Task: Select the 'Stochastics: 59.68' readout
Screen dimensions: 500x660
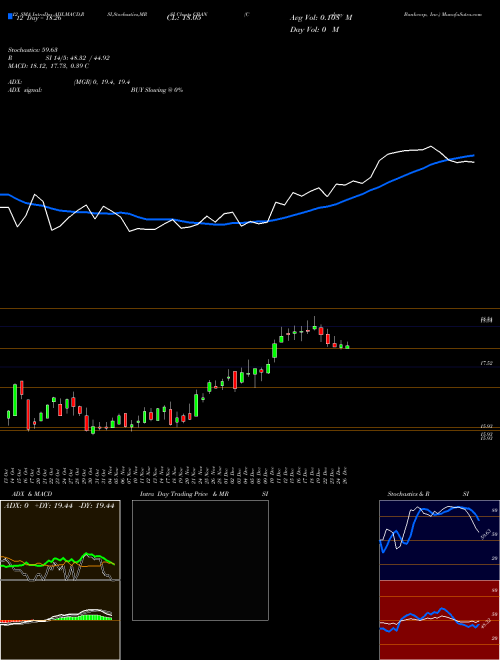Action: click(33, 50)
